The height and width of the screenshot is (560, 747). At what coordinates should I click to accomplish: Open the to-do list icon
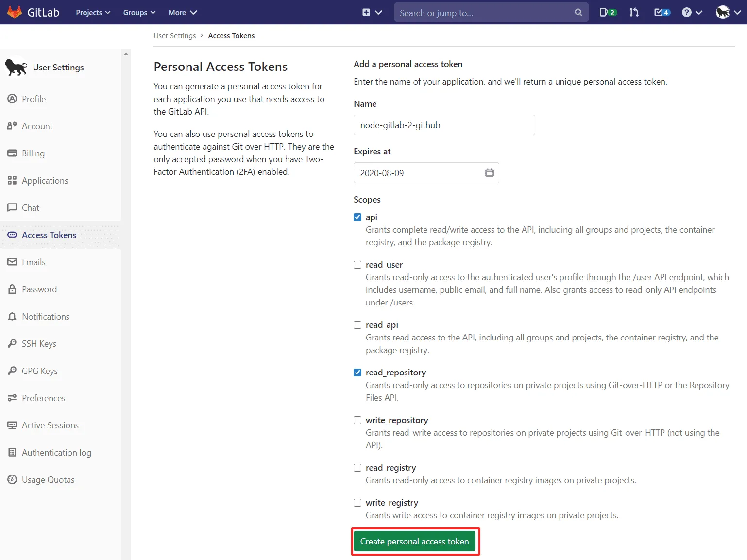coord(662,12)
